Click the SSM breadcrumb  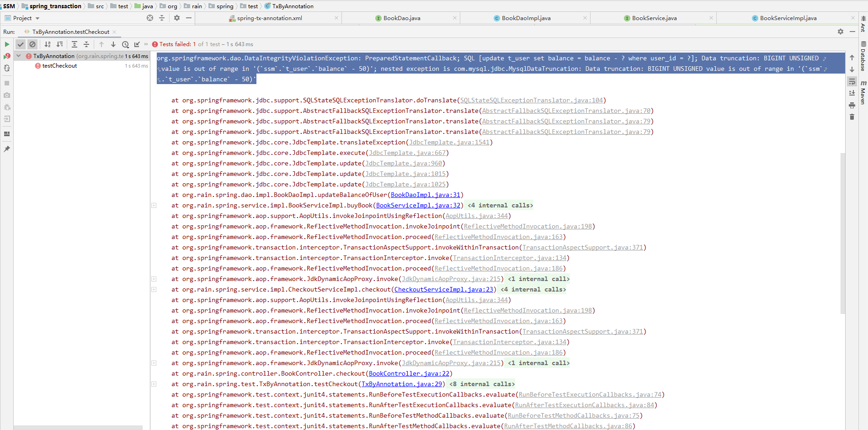point(9,6)
